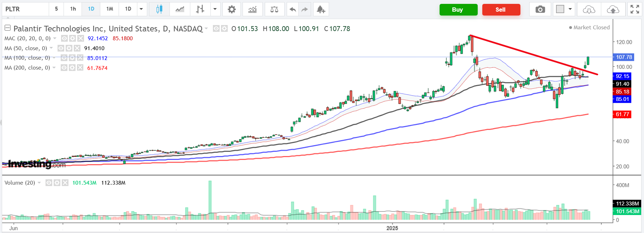Click the Volume (20) label
644x233 pixels.
coord(20,183)
